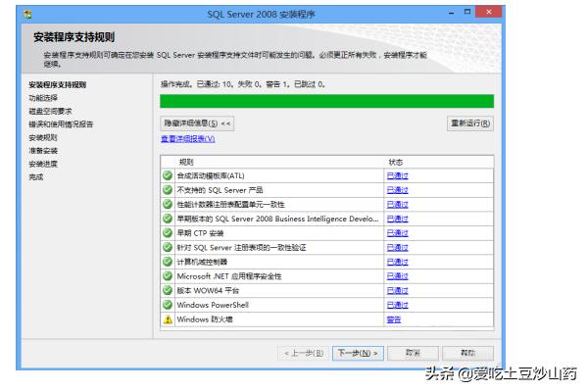Viewport: 588px width, 392px height.
Task: Minimize the SQL Server 2008 setup window
Action: pos(452,13)
